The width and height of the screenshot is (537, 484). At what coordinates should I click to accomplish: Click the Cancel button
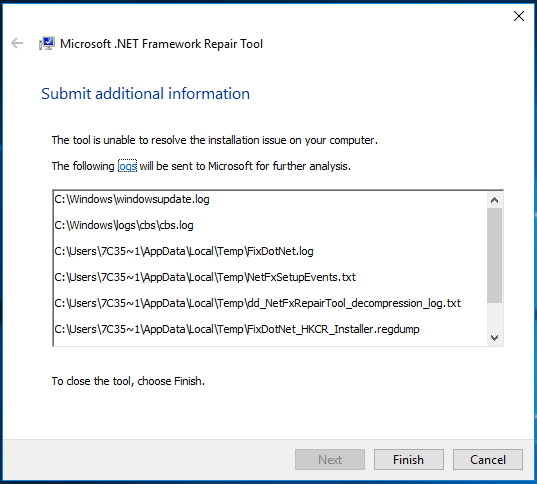point(488,459)
